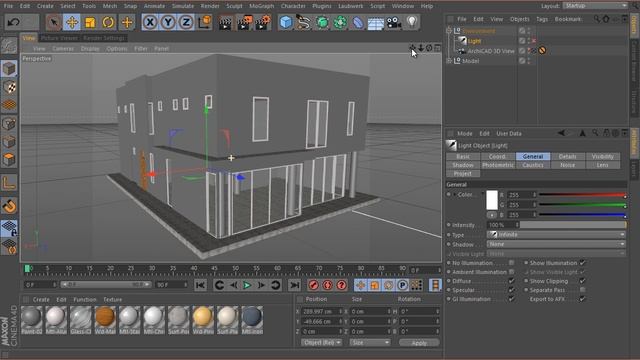Click the Make Editable icon in left palette
The image size is (640, 360).
click(x=9, y=46)
